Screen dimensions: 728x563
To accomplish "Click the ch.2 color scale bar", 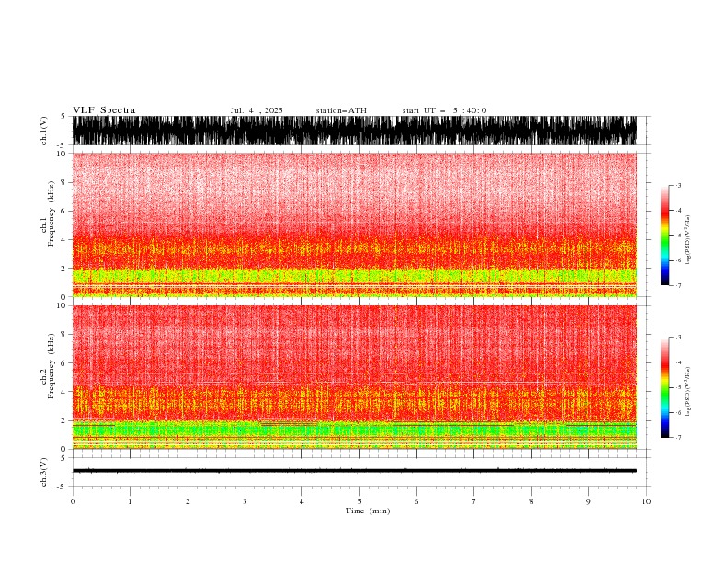I will coord(665,387).
